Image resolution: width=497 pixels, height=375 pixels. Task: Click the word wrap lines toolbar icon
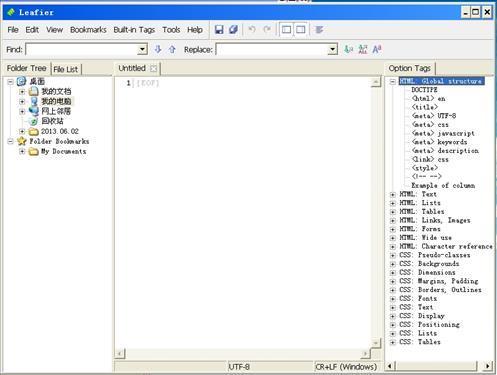(319, 30)
